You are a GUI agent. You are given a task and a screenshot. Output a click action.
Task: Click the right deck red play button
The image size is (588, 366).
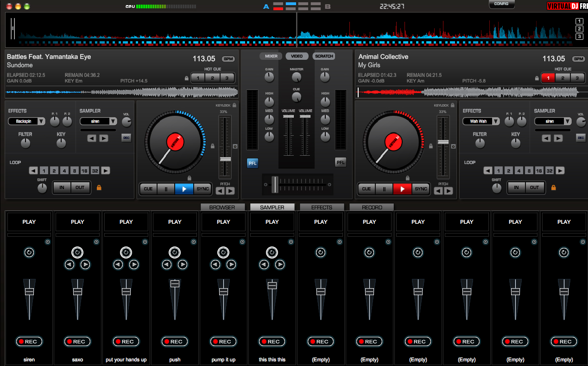click(x=402, y=189)
